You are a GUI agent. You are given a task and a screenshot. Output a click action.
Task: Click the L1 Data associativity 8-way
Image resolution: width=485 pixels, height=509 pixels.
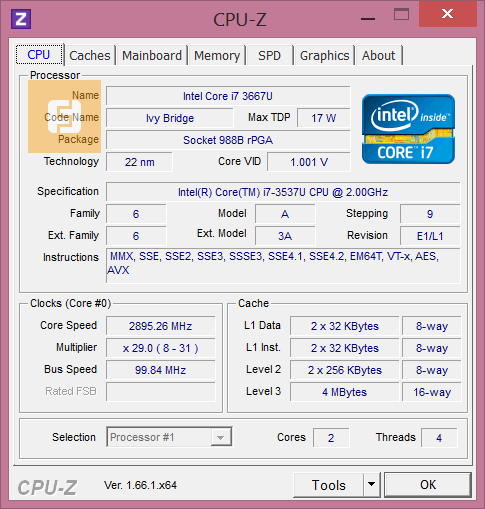point(432,326)
